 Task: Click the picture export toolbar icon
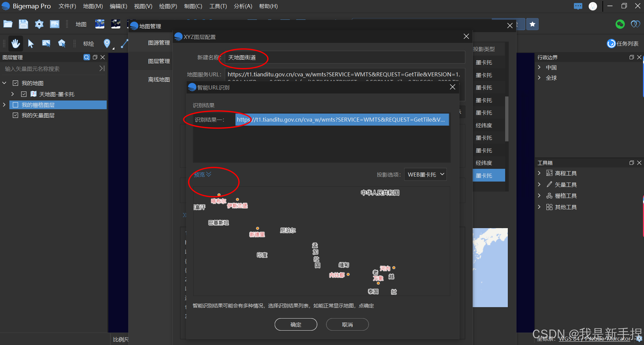coord(55,24)
